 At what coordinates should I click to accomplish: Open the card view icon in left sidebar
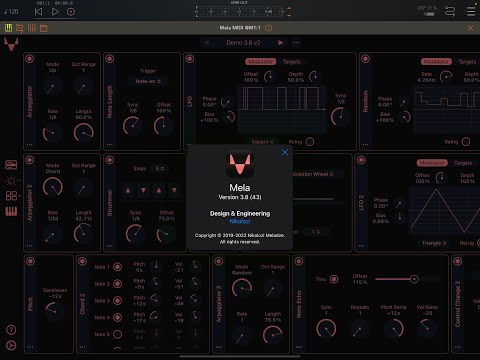point(11,165)
